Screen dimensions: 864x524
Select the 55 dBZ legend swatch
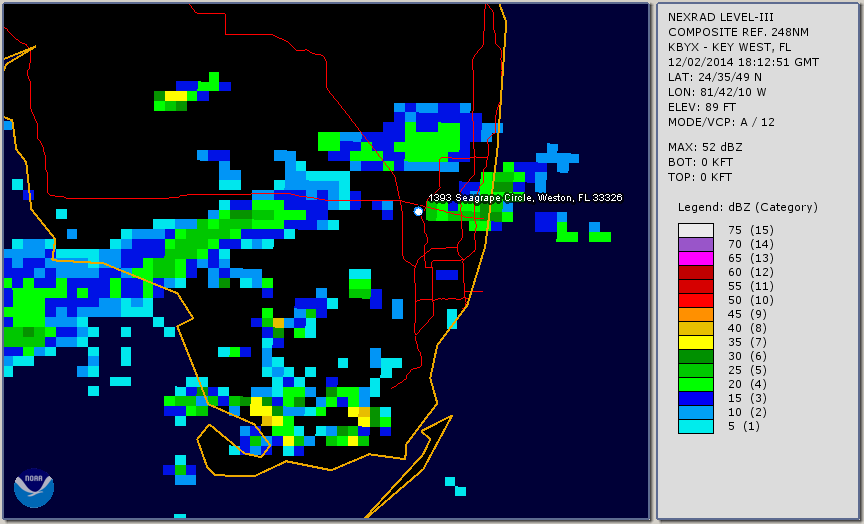[695, 287]
